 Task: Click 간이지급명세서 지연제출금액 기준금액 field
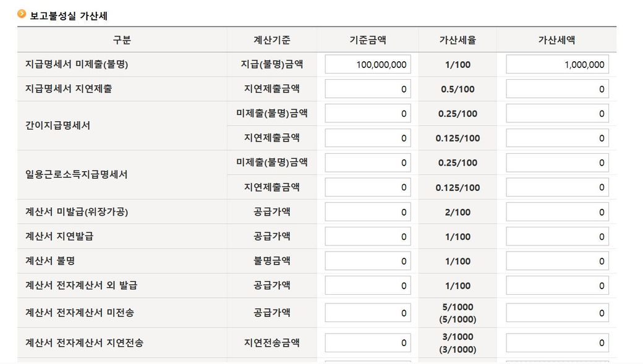click(367, 138)
